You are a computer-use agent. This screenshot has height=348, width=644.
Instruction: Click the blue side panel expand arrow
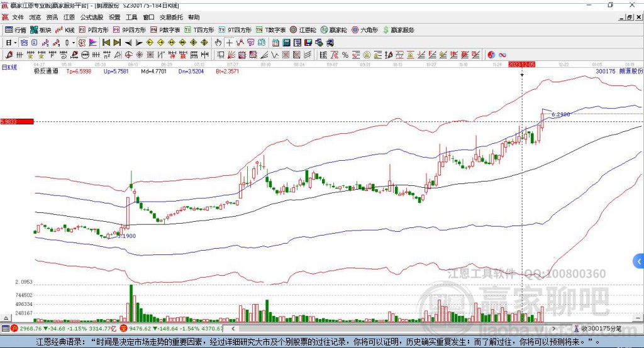(x=639, y=261)
